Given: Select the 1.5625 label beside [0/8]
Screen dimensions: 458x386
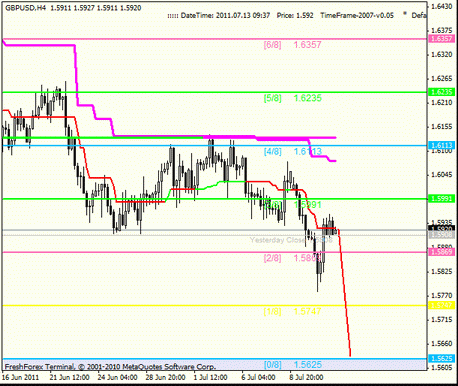Looking at the screenshot, I should coord(308,365).
